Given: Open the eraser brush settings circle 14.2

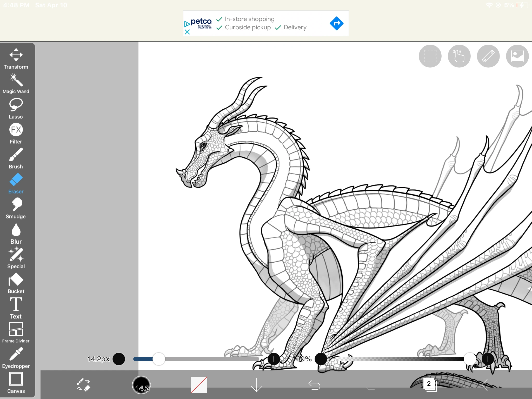Looking at the screenshot, I should (x=141, y=385).
